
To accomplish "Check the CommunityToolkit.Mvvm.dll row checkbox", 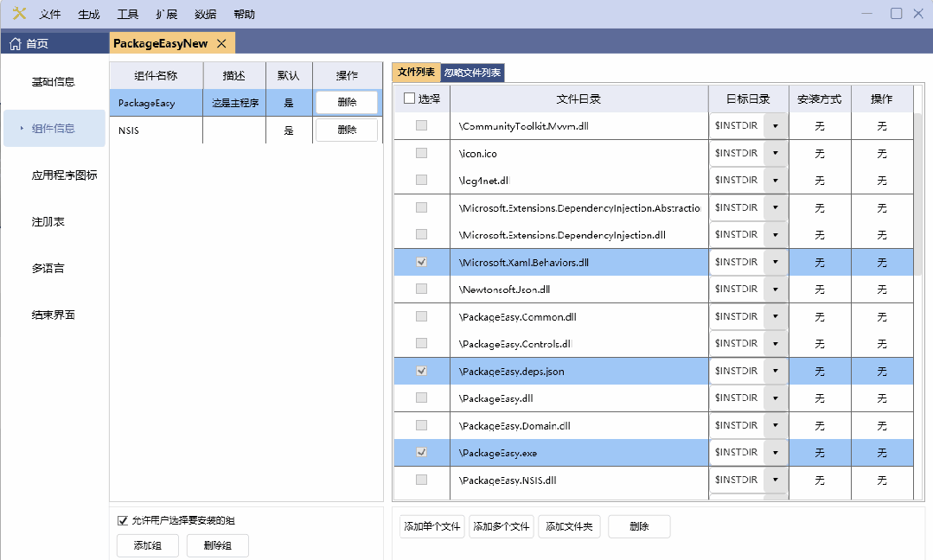I will [x=421, y=125].
